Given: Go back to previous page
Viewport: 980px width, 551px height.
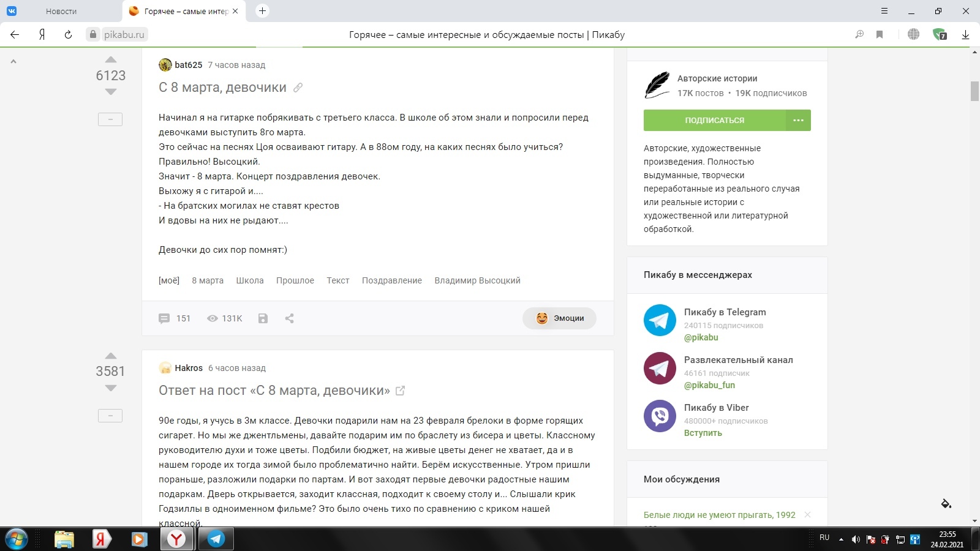Looking at the screenshot, I should pyautogui.click(x=15, y=35).
